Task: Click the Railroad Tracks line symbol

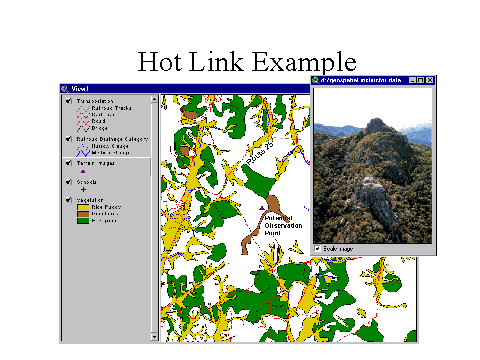Action: point(83,108)
